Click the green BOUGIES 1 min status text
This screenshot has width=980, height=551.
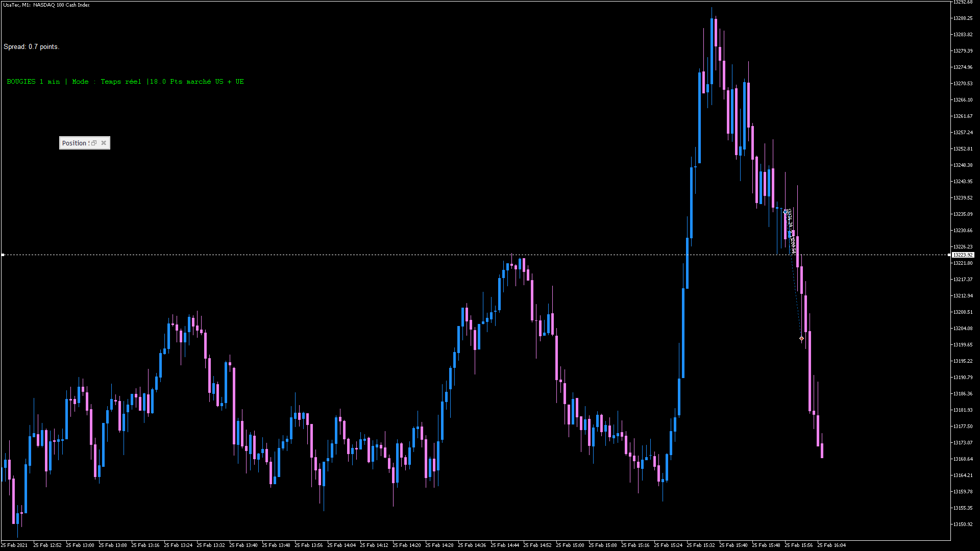125,82
